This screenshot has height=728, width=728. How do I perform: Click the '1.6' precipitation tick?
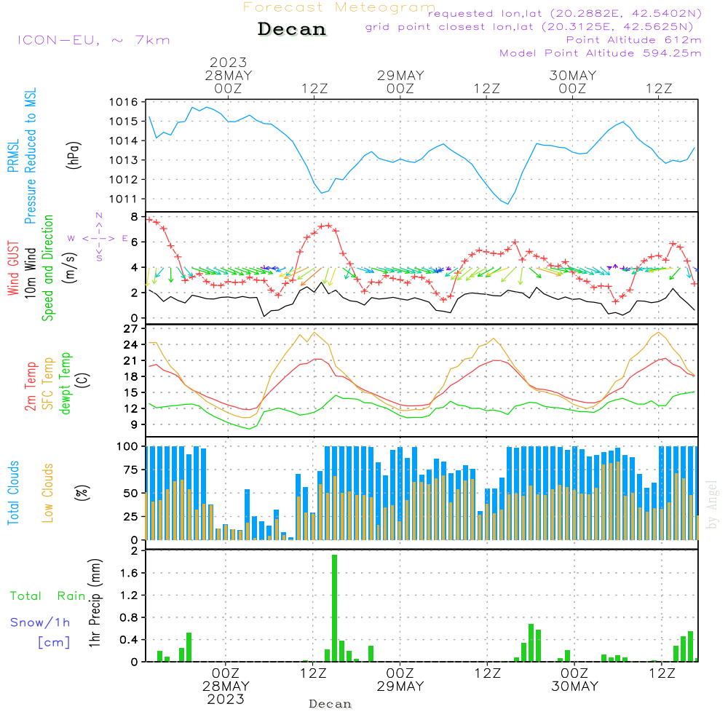pos(129,573)
